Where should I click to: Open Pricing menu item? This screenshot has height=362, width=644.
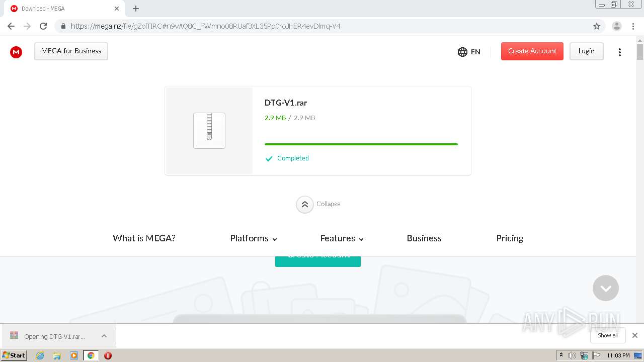coord(510,238)
